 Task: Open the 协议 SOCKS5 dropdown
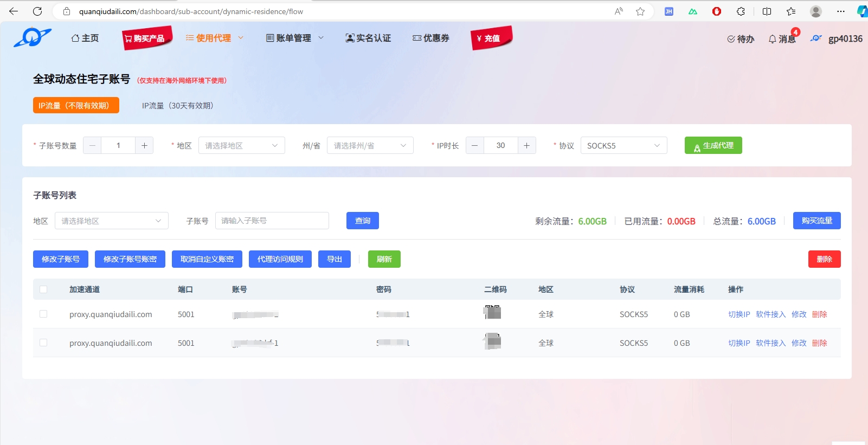coord(623,145)
